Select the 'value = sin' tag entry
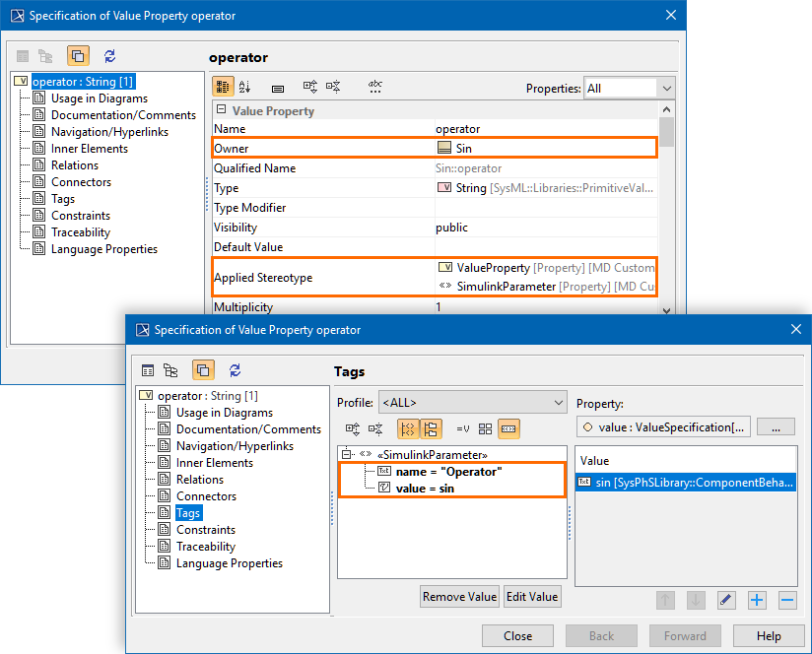The width and height of the screenshot is (812, 654). [425, 489]
